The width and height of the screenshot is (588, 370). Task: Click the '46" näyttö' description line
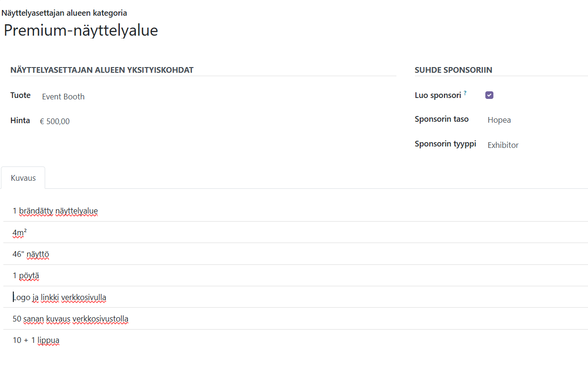[31, 254]
